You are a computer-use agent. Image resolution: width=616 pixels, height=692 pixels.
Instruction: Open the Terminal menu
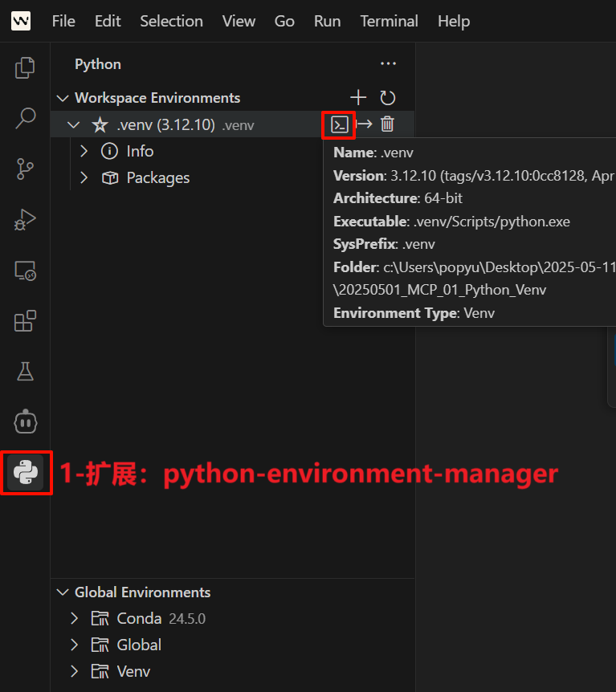(x=389, y=21)
